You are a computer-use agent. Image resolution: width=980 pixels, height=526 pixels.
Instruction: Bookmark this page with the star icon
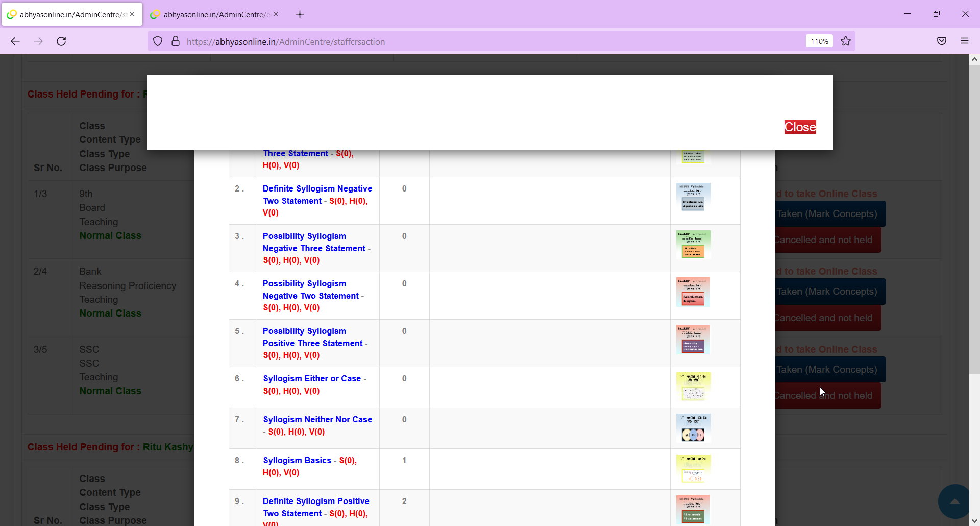pyautogui.click(x=846, y=41)
